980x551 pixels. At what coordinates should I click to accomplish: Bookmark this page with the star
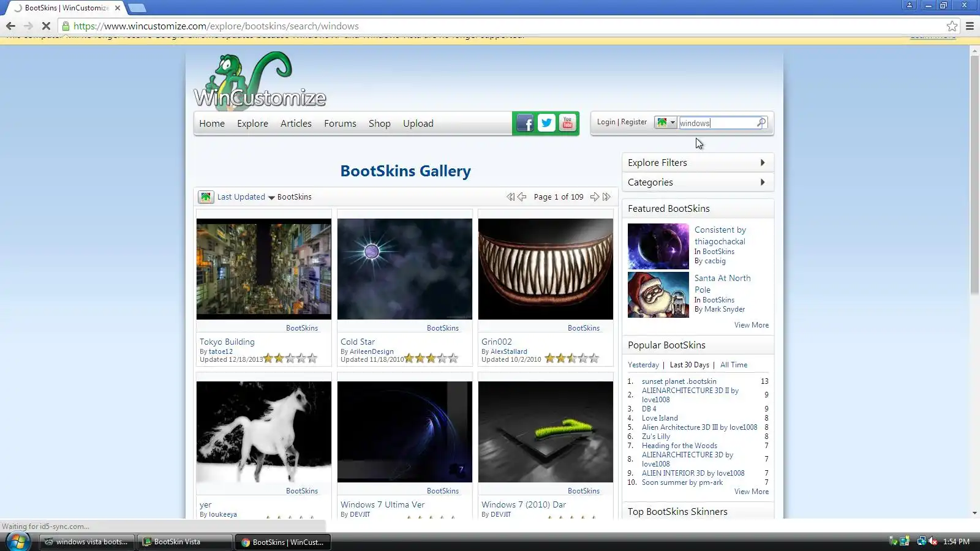pos(952,26)
